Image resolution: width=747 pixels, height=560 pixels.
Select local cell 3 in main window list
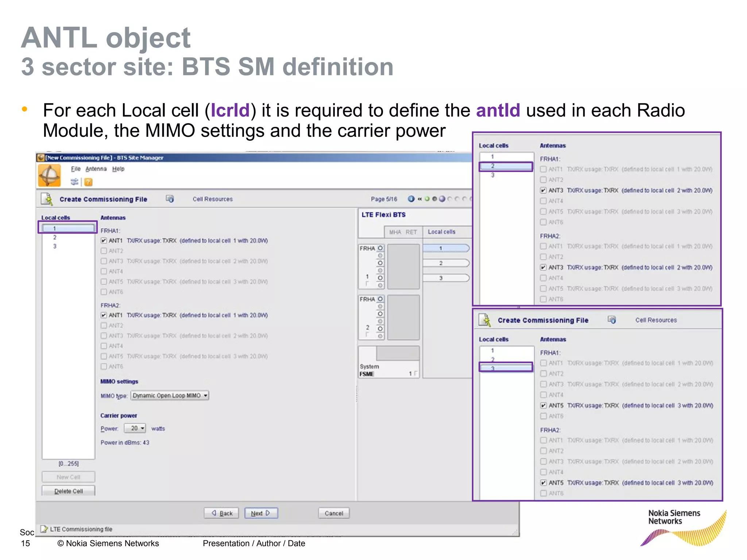coord(68,246)
